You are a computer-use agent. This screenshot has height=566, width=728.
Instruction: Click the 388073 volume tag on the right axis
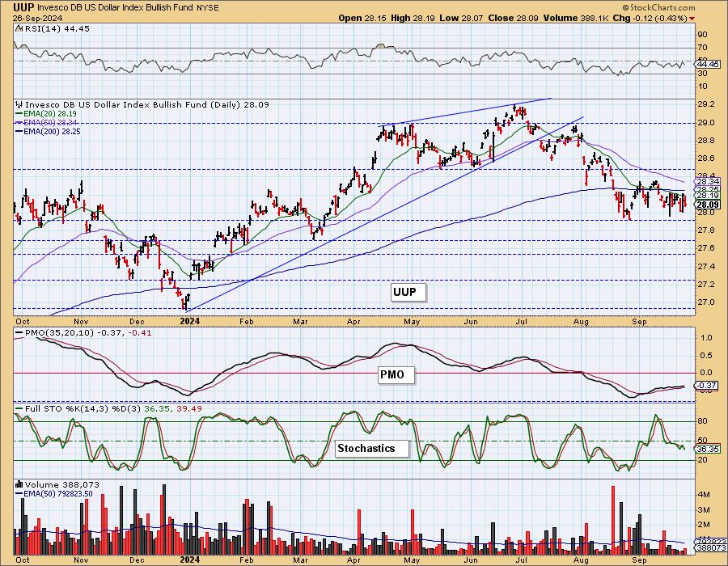click(711, 548)
